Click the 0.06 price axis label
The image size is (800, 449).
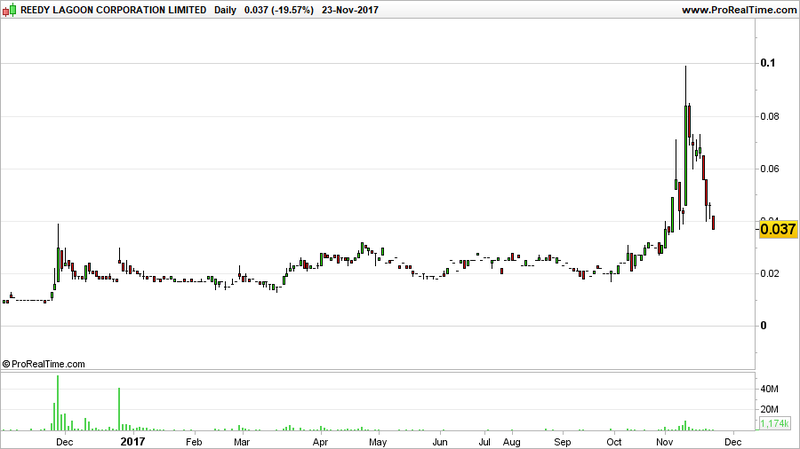(770, 169)
